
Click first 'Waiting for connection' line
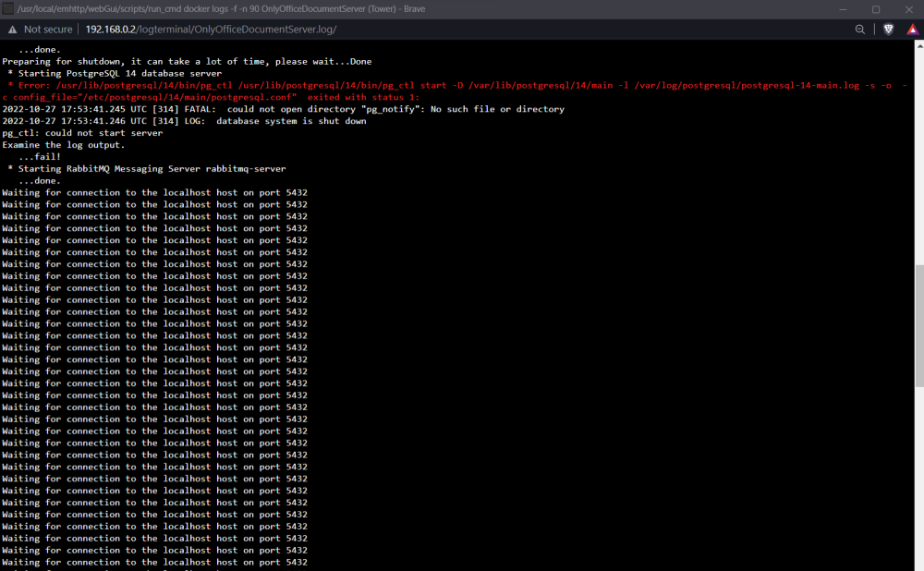pyautogui.click(x=155, y=193)
